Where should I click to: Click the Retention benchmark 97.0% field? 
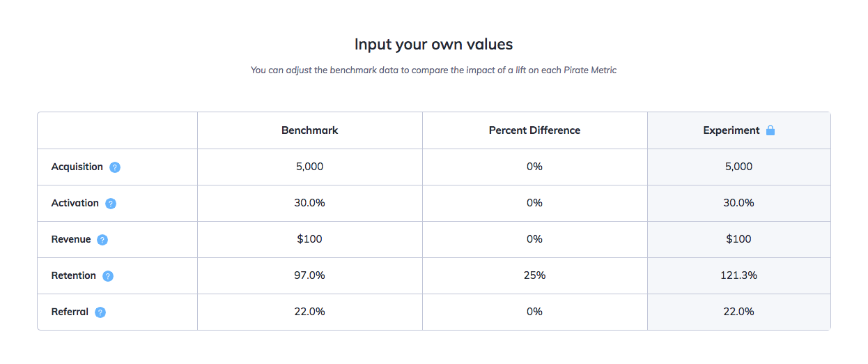click(x=310, y=275)
